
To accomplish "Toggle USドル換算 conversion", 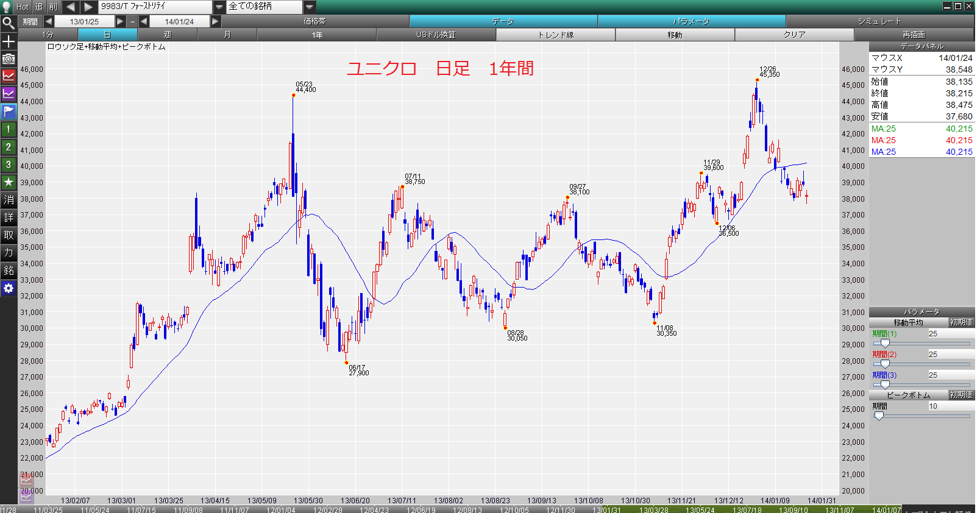I will pos(436,35).
